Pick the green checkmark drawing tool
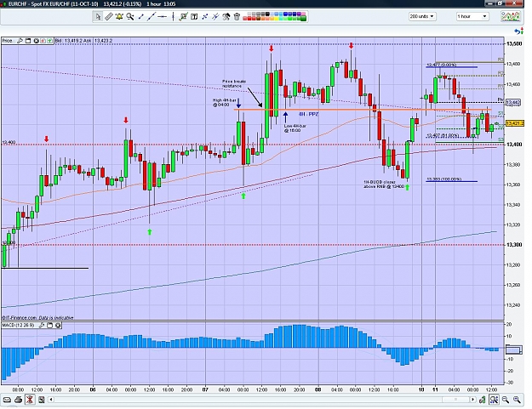The image size is (532, 409). point(183,16)
